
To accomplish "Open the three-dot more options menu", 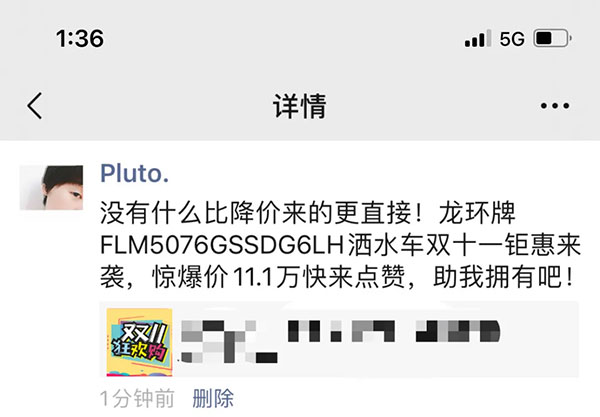I will tap(555, 106).
